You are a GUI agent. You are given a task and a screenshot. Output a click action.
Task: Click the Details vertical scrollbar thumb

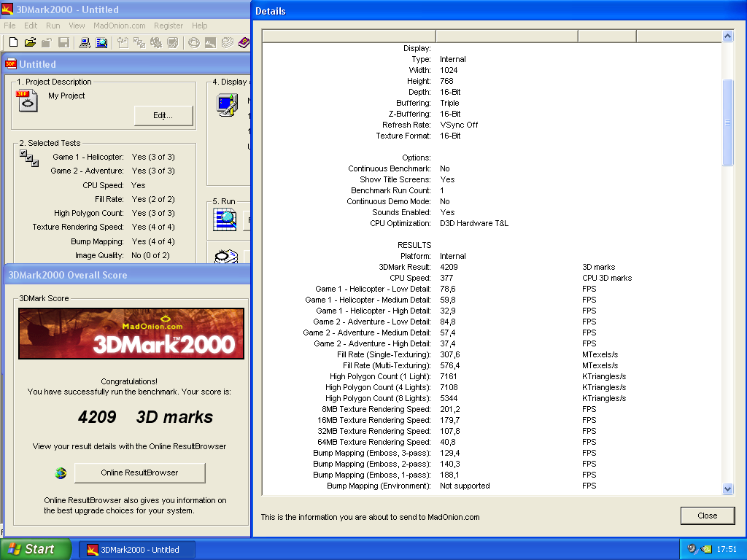[x=727, y=122]
